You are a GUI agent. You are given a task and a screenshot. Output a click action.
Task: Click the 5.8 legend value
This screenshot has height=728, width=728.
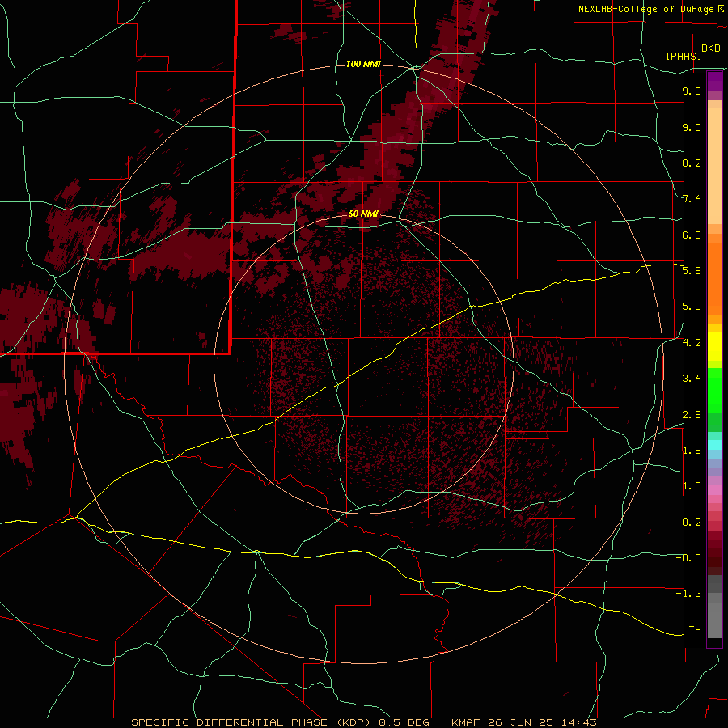(x=692, y=271)
